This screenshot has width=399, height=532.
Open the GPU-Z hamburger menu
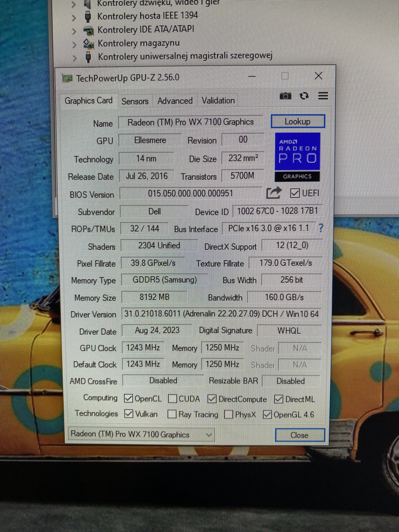[323, 95]
